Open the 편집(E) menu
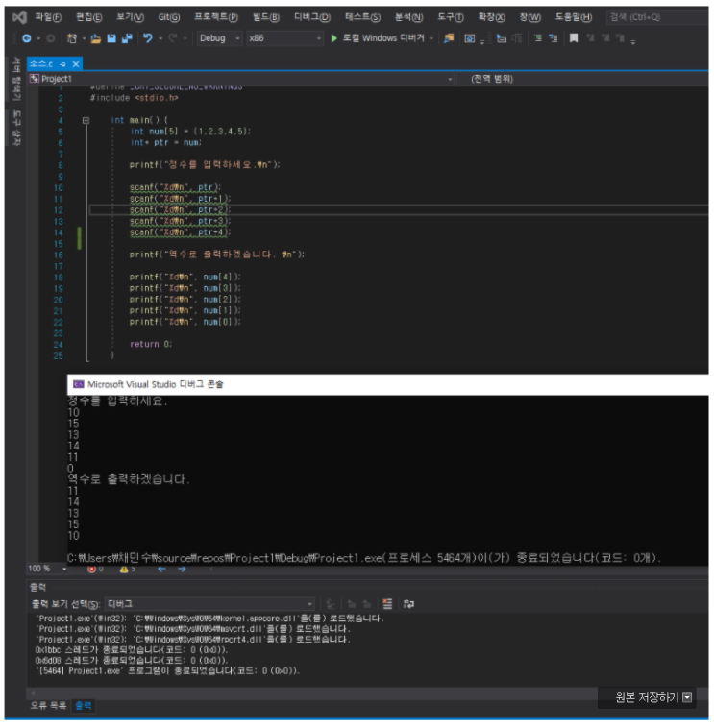 coord(89,17)
